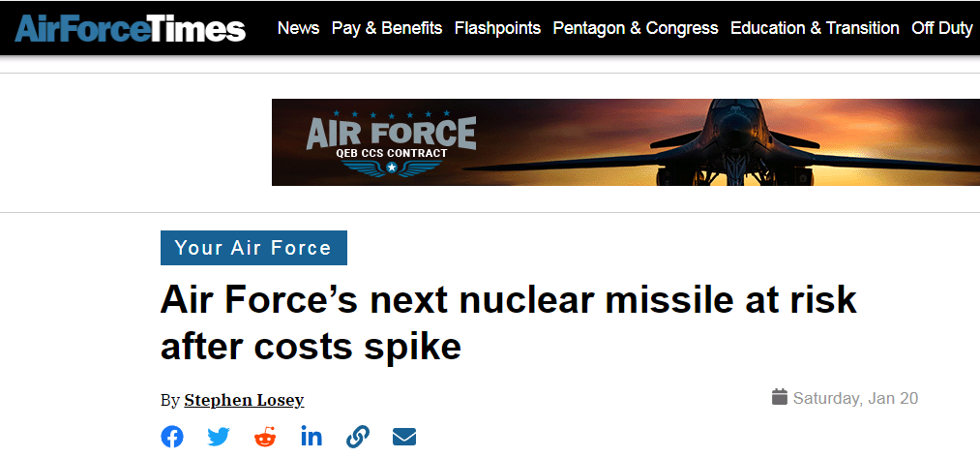This screenshot has height=458, width=980.
Task: Click the calendar icon beside the date
Action: click(780, 397)
